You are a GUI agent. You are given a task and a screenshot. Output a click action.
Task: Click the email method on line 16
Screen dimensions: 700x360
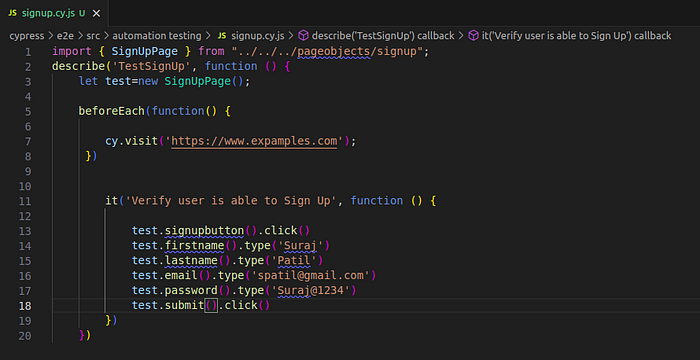[x=181, y=276]
